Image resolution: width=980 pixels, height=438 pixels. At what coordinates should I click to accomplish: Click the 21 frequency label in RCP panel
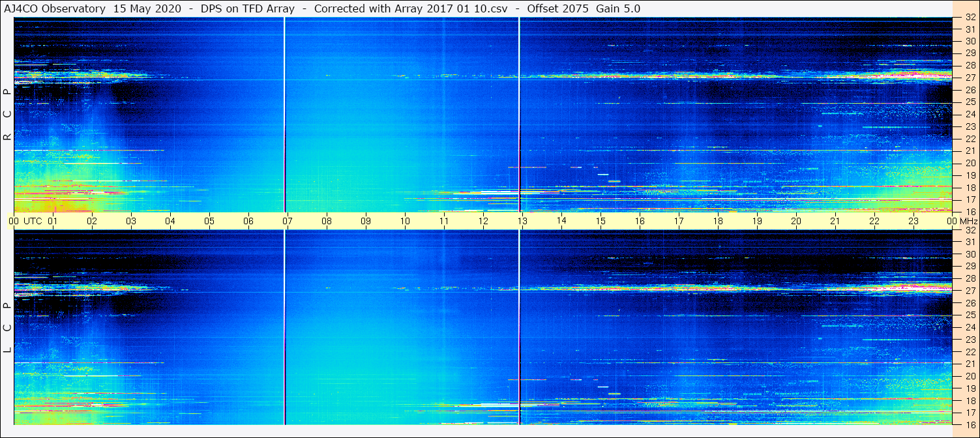[x=970, y=151]
